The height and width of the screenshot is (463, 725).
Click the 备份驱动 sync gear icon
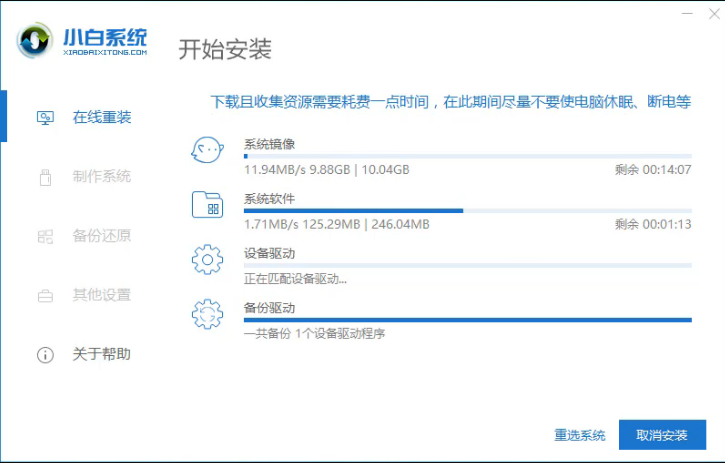click(x=207, y=314)
